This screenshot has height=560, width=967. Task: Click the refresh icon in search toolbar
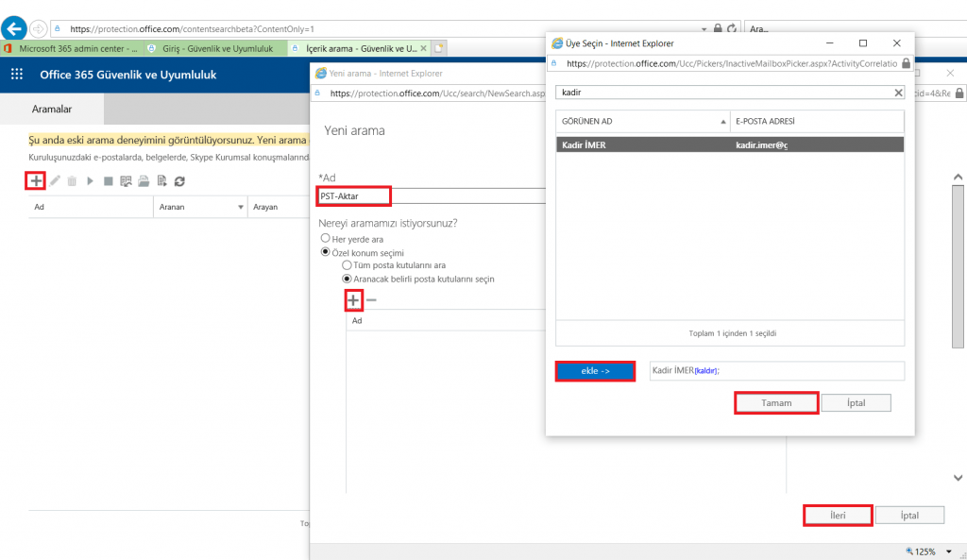click(179, 181)
